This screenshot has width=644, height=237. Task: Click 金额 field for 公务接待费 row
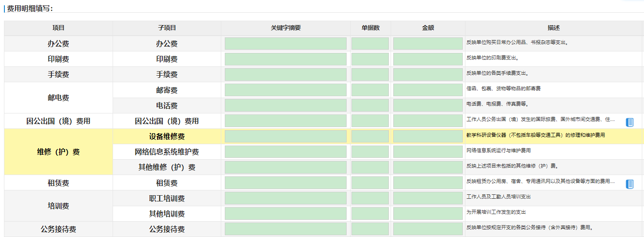[x=428, y=229]
